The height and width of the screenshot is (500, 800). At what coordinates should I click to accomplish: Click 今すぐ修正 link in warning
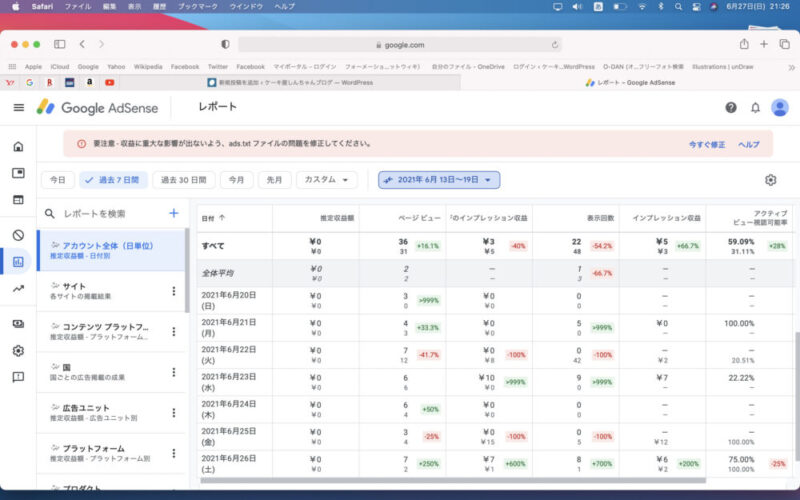(707, 144)
